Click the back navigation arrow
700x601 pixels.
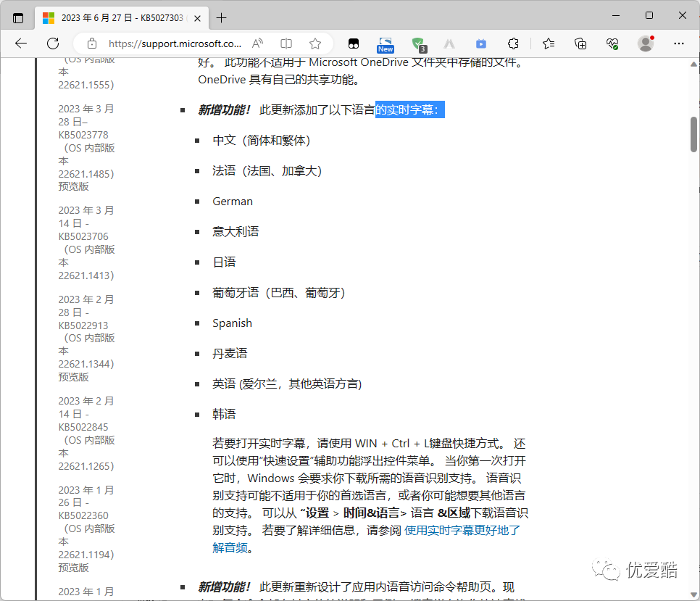[x=20, y=43]
